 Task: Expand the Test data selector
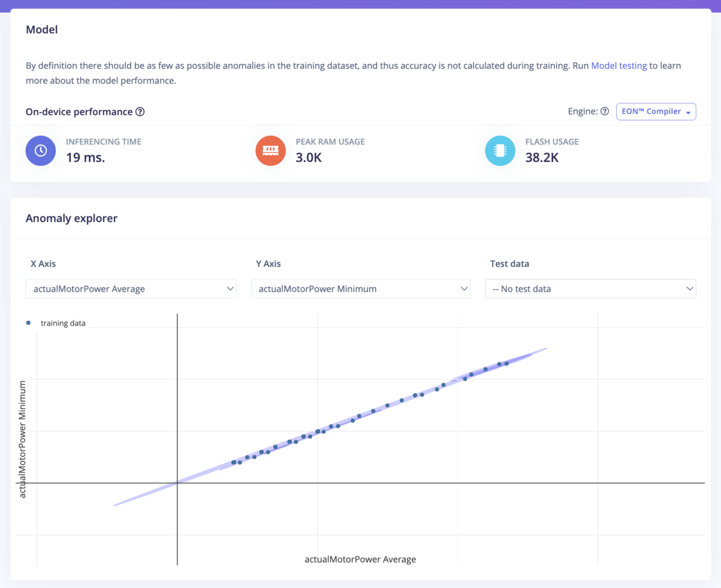(590, 289)
